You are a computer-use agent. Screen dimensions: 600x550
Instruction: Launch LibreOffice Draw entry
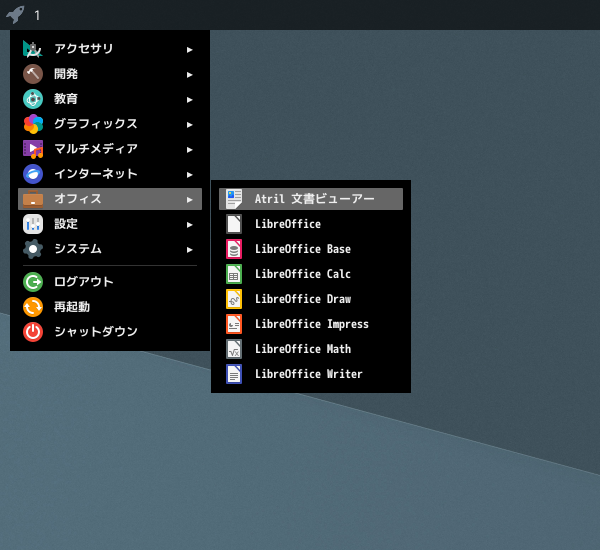tap(311, 299)
